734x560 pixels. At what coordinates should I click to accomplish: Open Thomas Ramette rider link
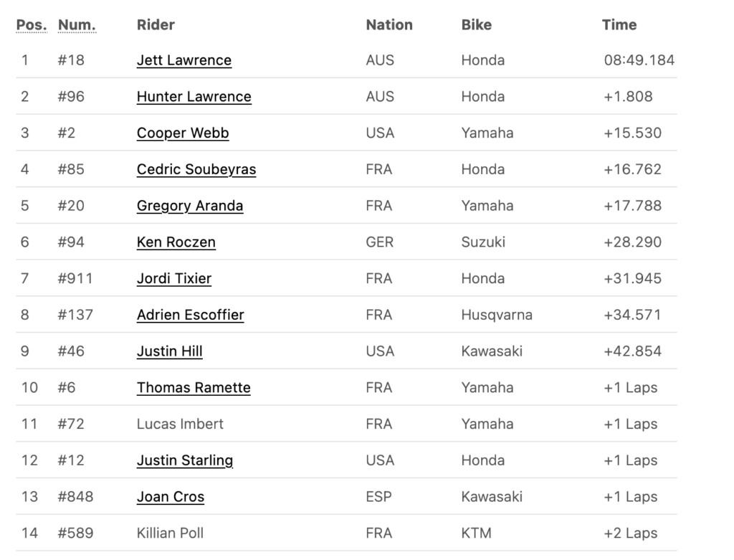194,388
